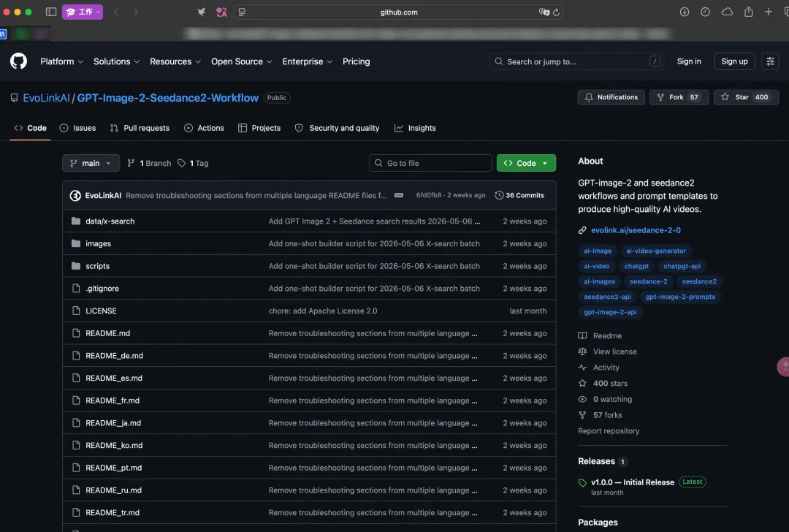Click Report repository
Image resolution: width=789 pixels, height=532 pixels.
pyautogui.click(x=609, y=431)
